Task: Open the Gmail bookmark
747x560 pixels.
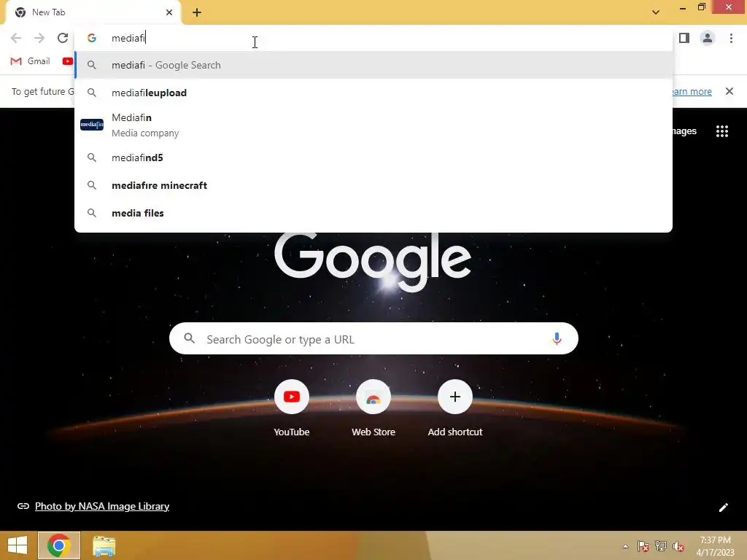Action: (x=31, y=61)
